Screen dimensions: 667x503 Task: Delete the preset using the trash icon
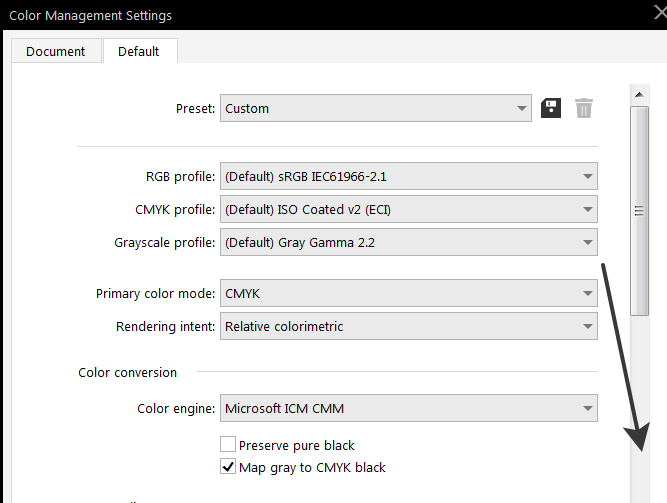584,108
